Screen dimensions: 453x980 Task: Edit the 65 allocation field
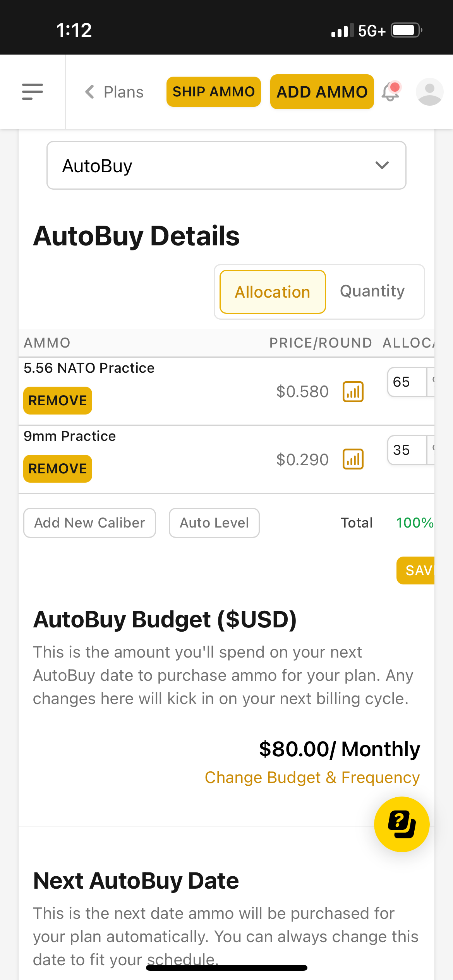coord(407,382)
